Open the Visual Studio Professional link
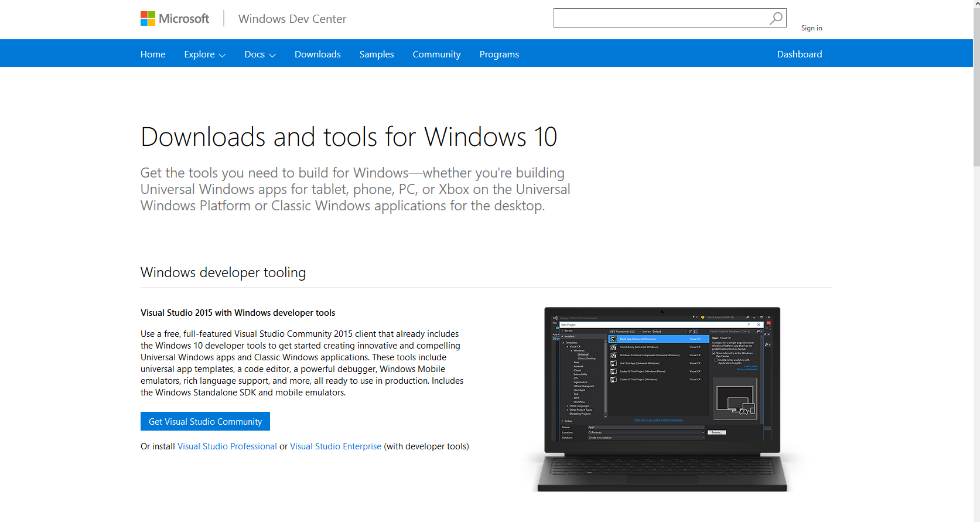Image resolution: width=980 pixels, height=522 pixels. tap(227, 446)
